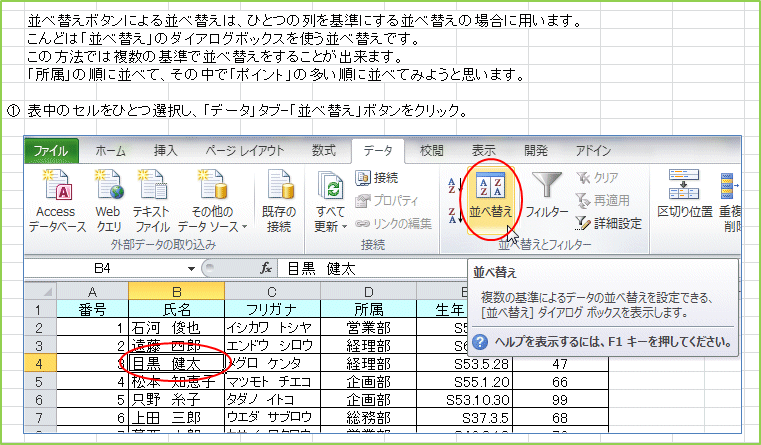Select column A header
761x445 pixels.
coord(92,292)
